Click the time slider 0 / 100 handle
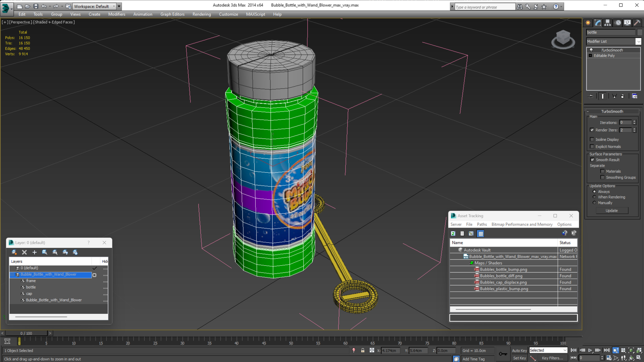This screenshot has height=362, width=644. point(26,333)
